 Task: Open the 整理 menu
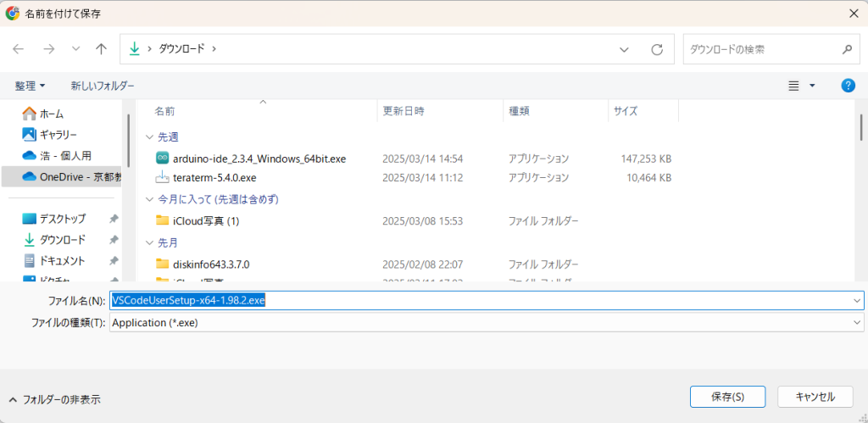(x=30, y=86)
